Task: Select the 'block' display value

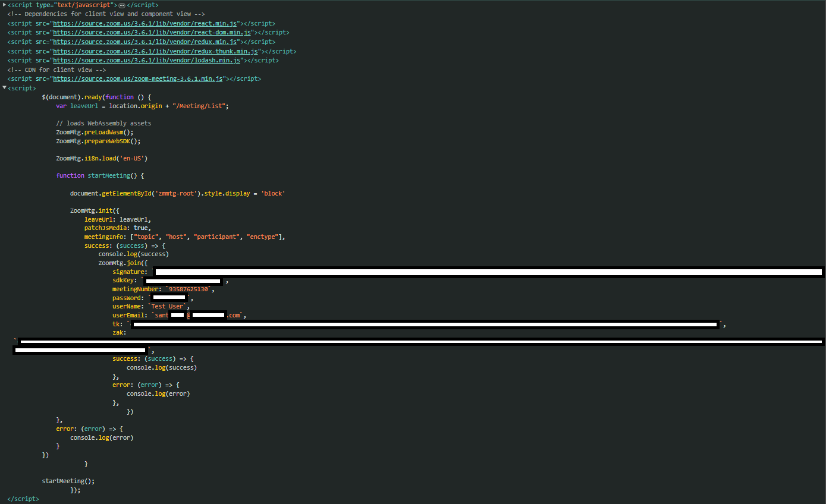Action: 274,194
